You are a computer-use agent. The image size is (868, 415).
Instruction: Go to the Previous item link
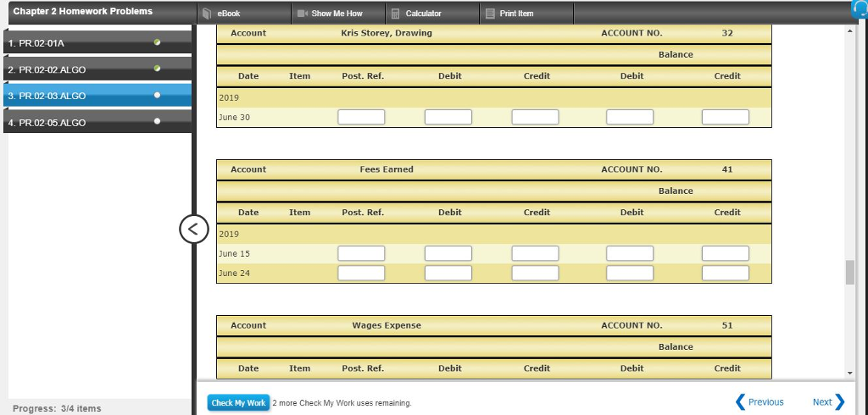point(765,402)
